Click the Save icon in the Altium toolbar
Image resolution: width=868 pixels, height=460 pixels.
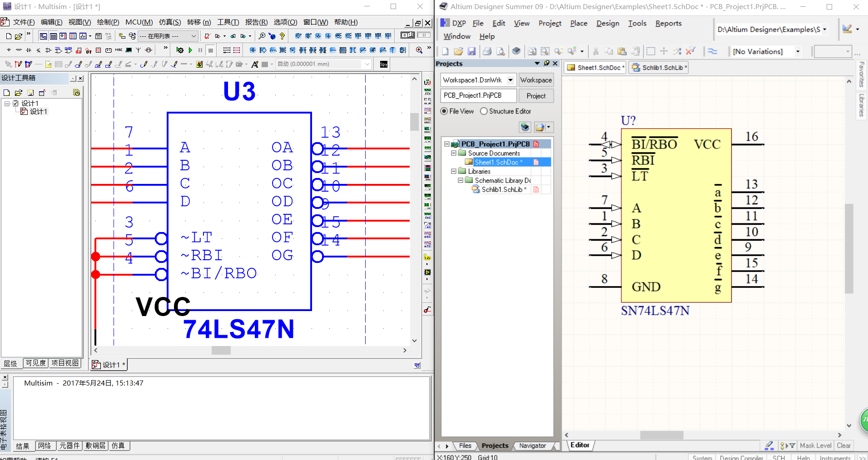click(471, 51)
